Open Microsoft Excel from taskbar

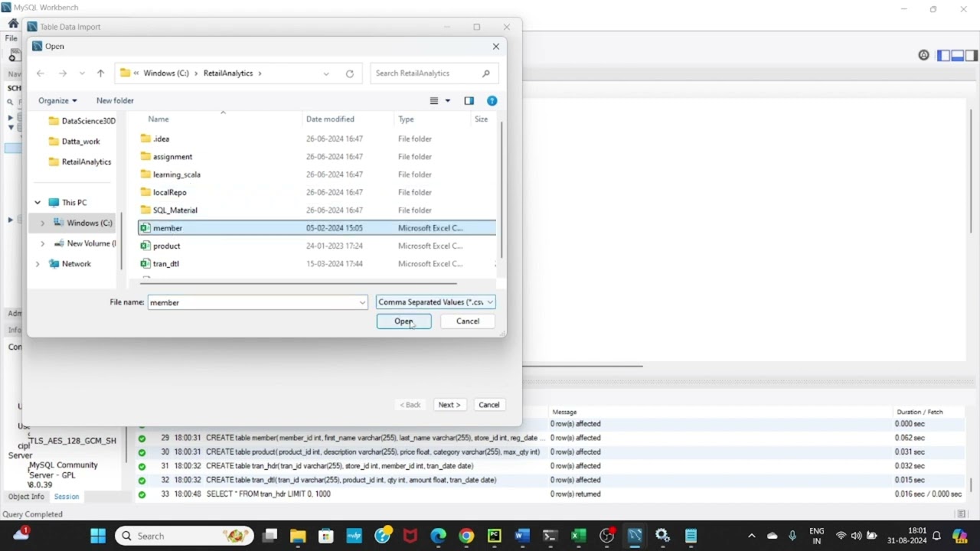[x=578, y=536]
